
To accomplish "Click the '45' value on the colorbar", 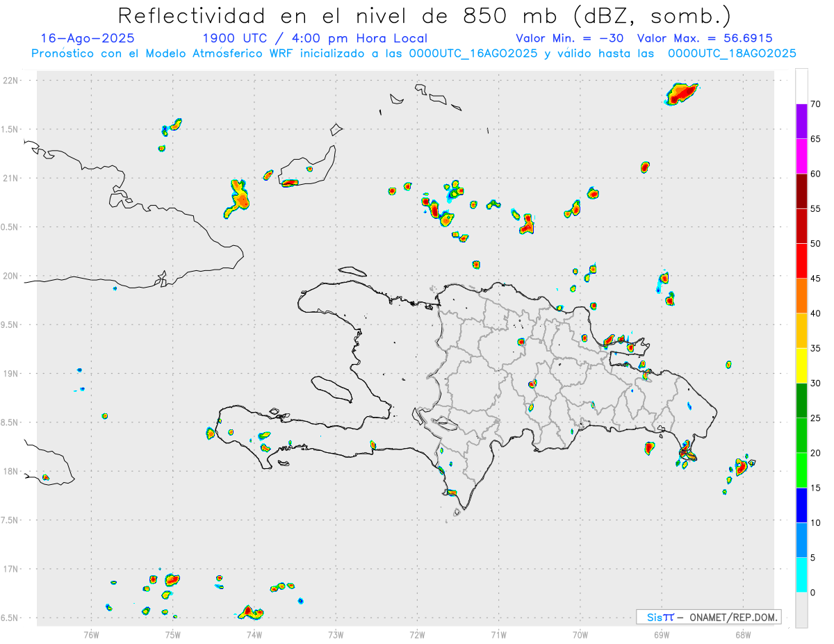I will pyautogui.click(x=815, y=279).
